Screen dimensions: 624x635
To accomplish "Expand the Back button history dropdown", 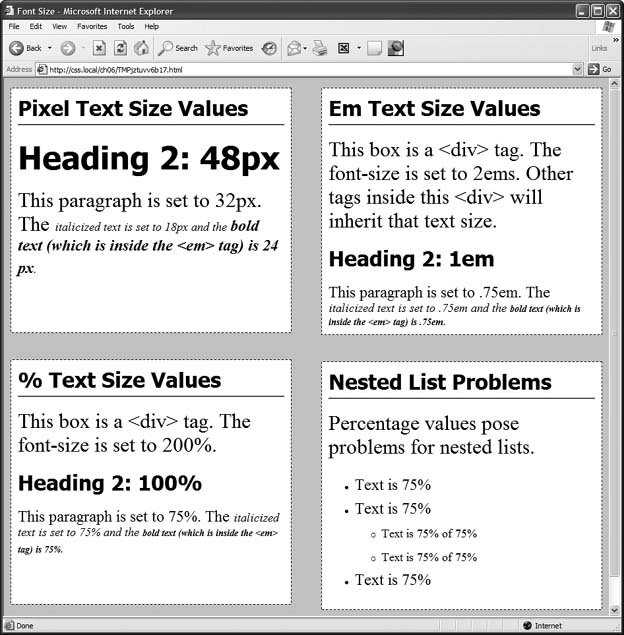I will point(50,48).
